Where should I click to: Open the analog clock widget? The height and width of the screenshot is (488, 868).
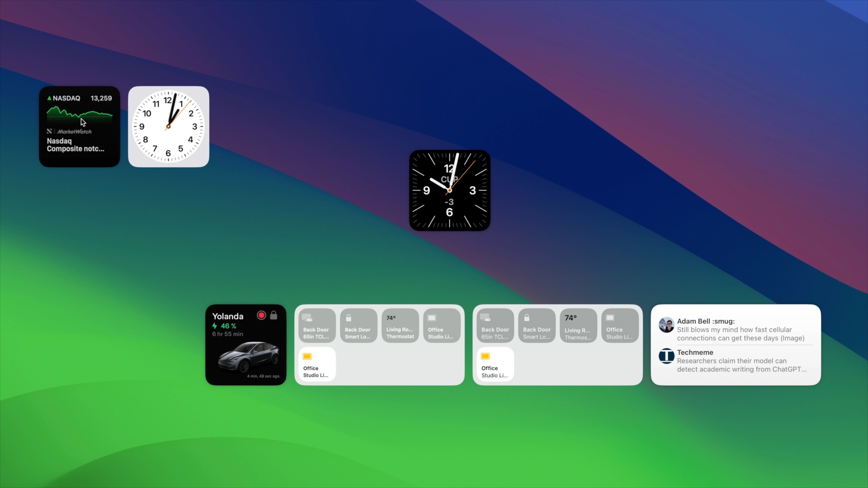[169, 127]
